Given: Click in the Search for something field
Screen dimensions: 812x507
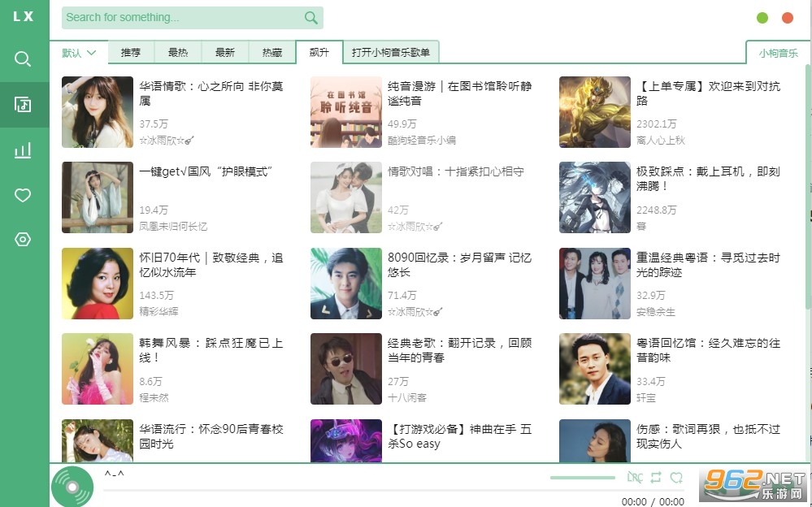Looking at the screenshot, I should [179, 18].
